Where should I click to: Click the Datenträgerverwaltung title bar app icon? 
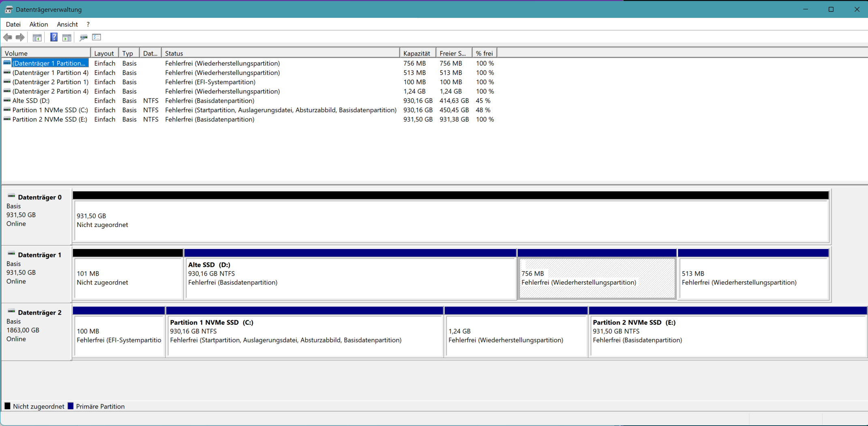point(9,9)
